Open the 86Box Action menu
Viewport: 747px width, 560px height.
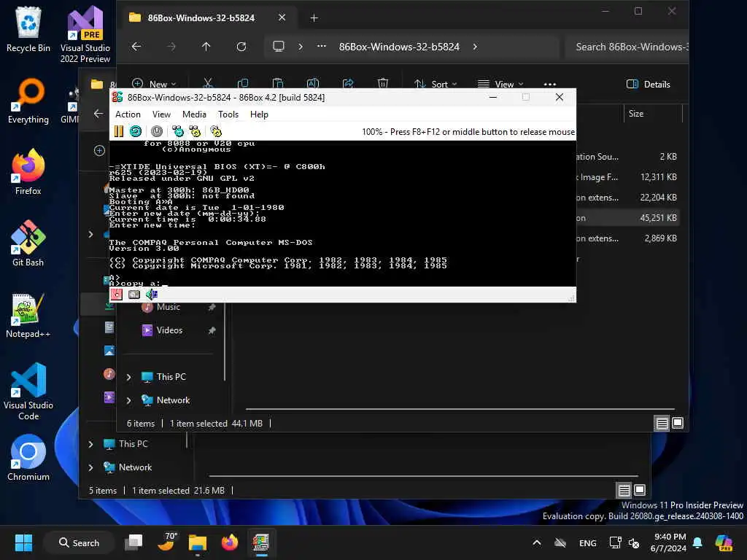128,114
